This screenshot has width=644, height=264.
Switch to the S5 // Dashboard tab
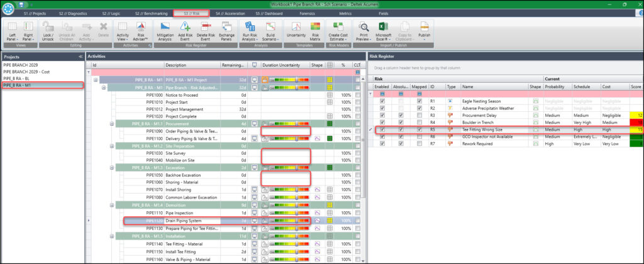pyautogui.click(x=269, y=14)
